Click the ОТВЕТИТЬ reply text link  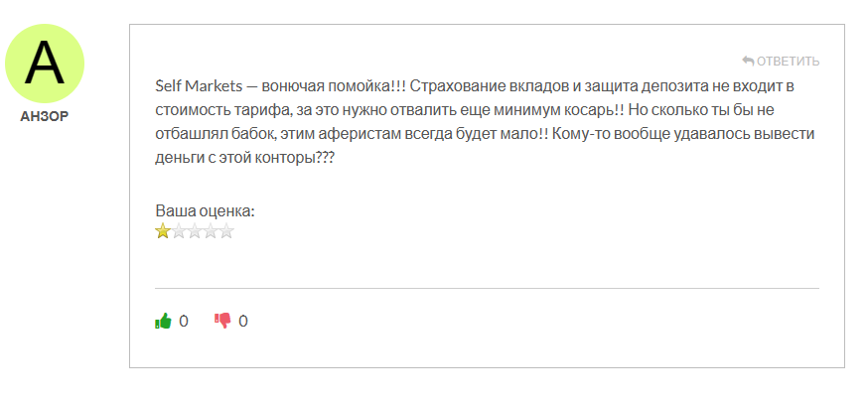pos(788,61)
